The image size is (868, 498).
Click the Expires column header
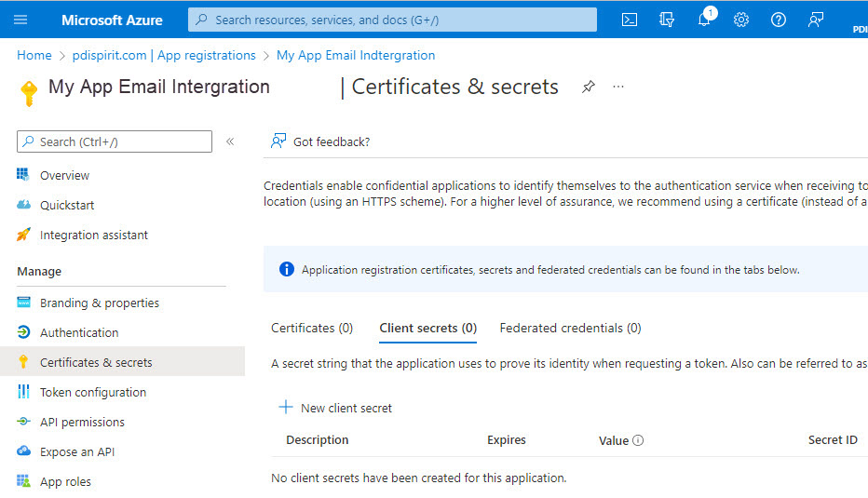[x=507, y=440]
